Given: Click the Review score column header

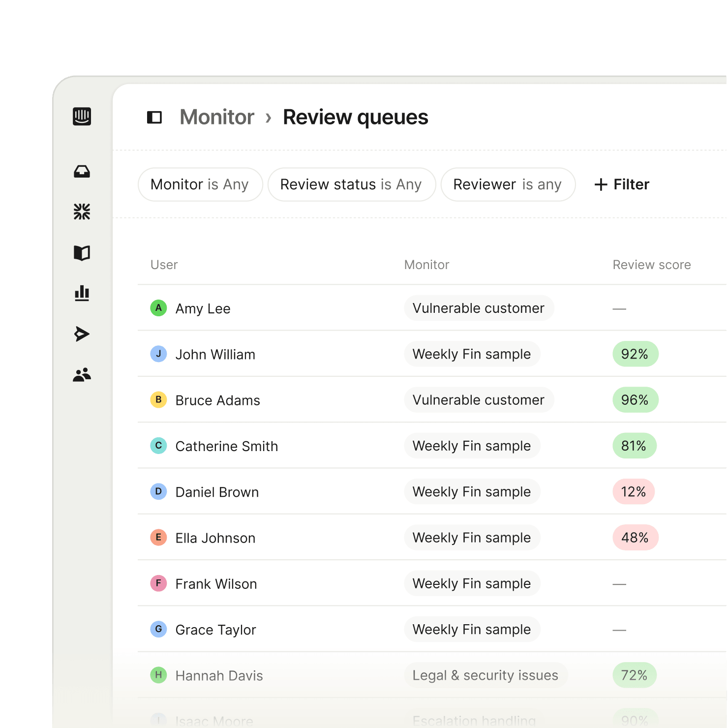Looking at the screenshot, I should (x=651, y=265).
